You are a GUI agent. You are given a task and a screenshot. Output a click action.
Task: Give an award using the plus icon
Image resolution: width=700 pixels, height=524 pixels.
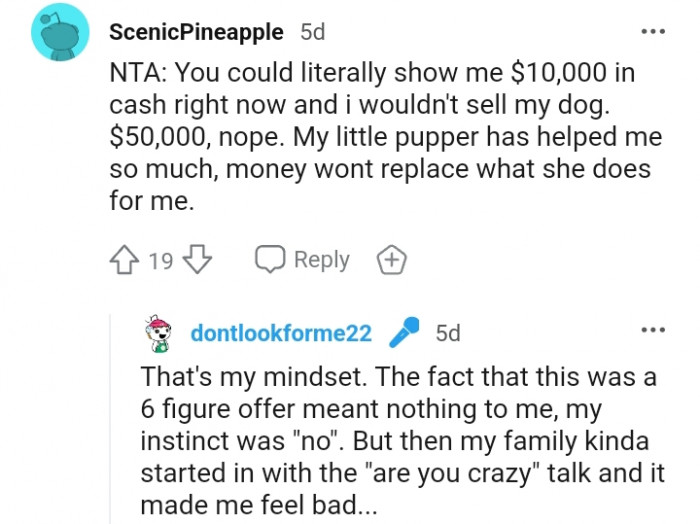pos(391,260)
